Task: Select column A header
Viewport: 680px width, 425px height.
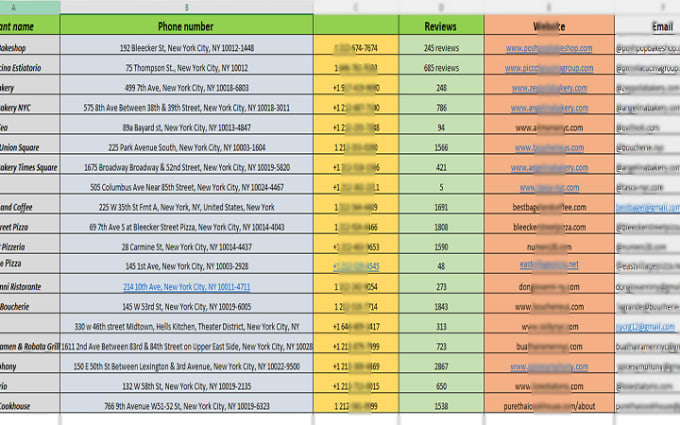Action: click(x=29, y=7)
